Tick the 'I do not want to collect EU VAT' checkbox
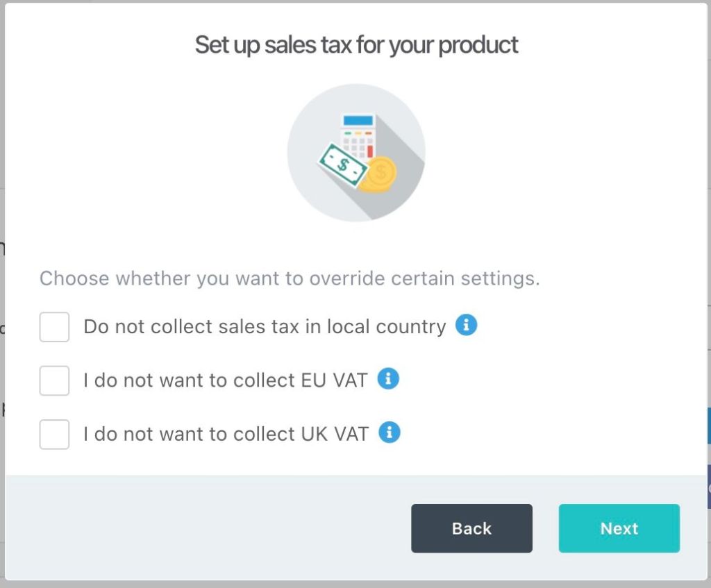The height and width of the screenshot is (588, 711). point(54,380)
